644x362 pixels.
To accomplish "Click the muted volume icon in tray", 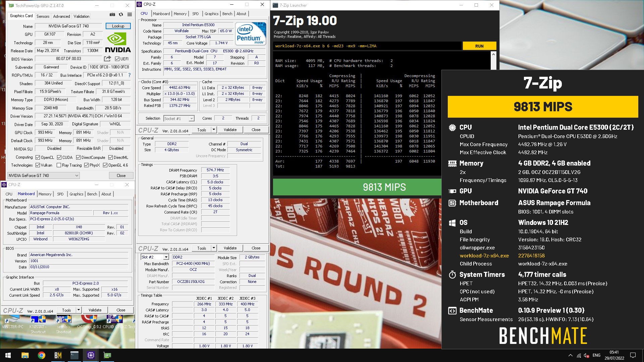I will [587, 355].
